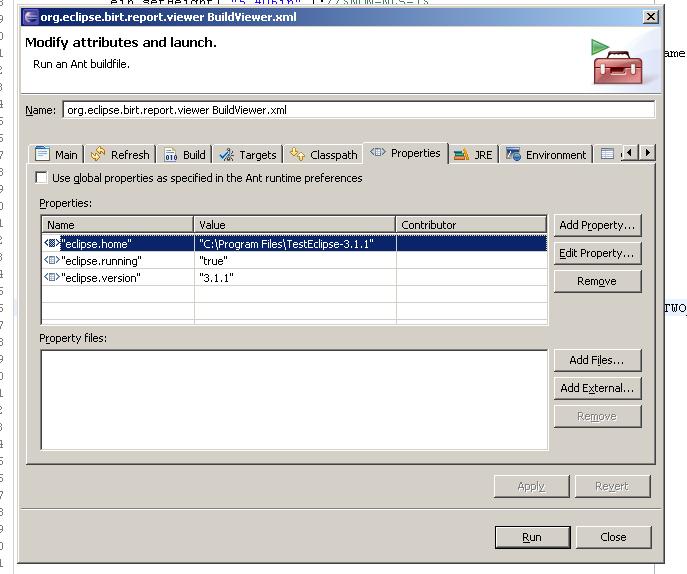Remove the selected property
The width and height of the screenshot is (687, 574).
(x=597, y=281)
